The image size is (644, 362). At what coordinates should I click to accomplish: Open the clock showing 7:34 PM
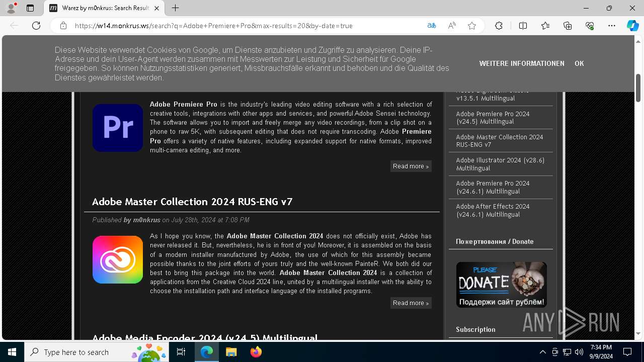coord(601,352)
